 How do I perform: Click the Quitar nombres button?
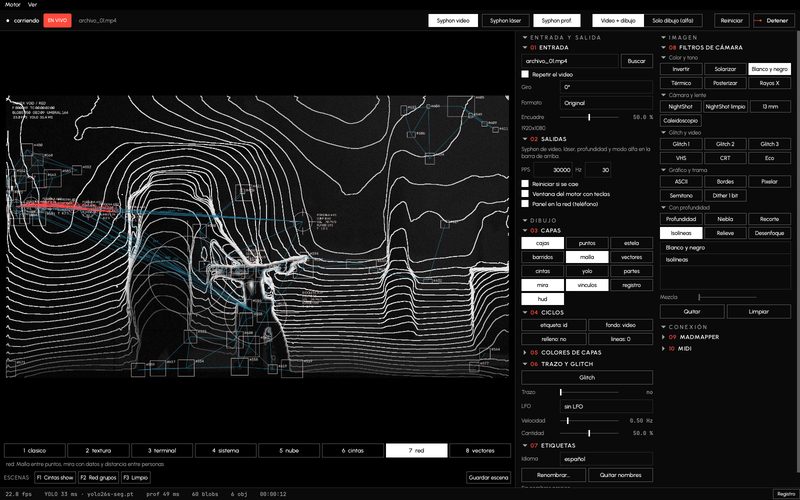click(620, 475)
